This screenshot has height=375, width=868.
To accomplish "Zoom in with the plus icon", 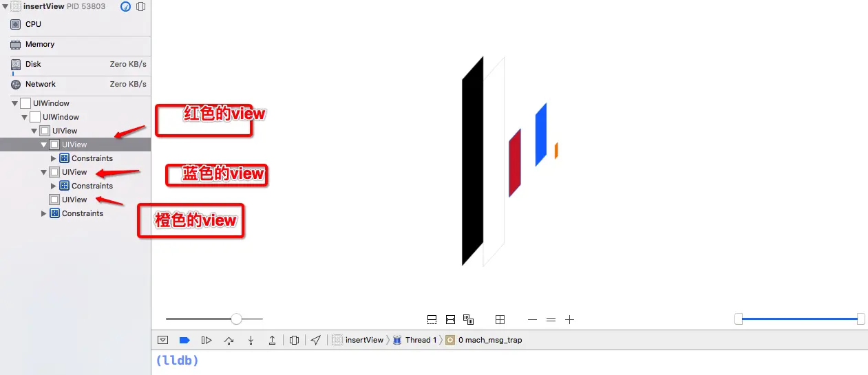I will (x=569, y=319).
